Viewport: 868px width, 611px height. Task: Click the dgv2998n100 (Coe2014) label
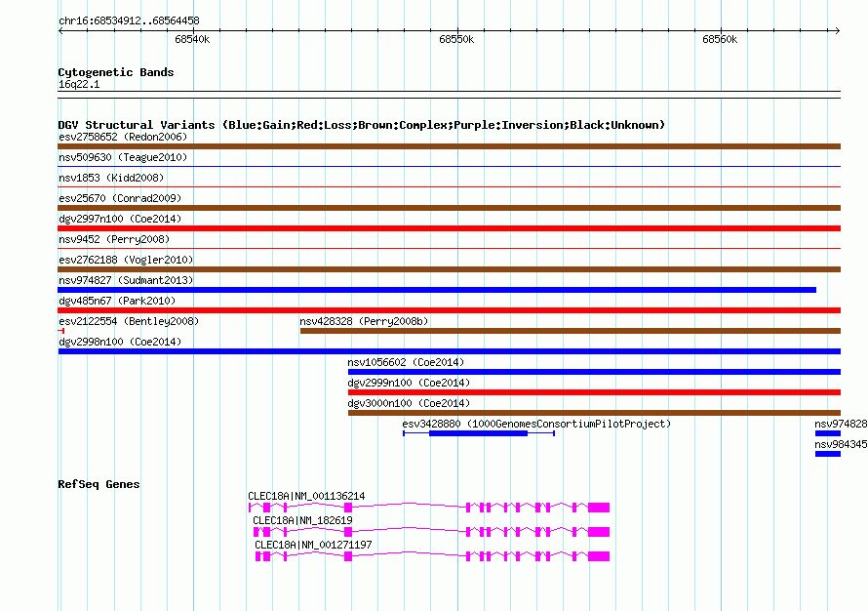[x=120, y=342]
